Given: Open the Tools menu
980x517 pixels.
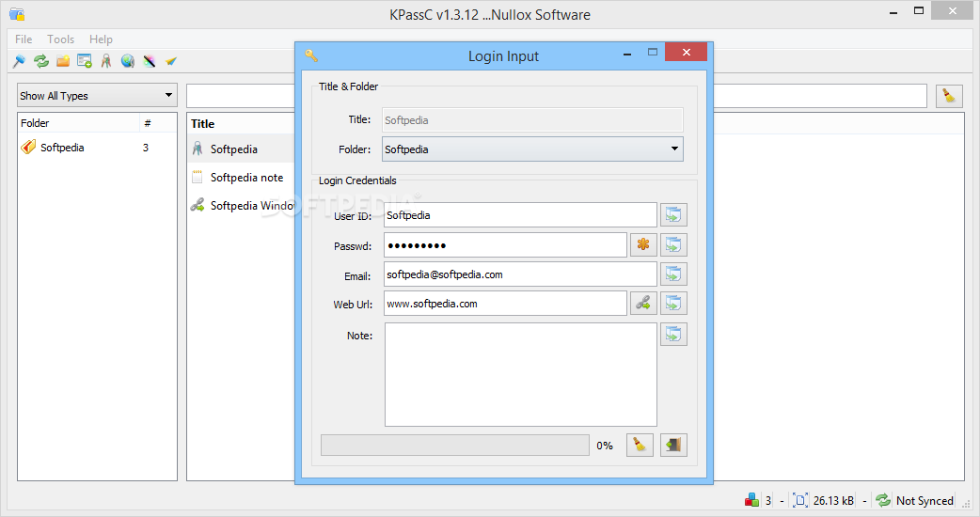Looking at the screenshot, I should point(60,39).
